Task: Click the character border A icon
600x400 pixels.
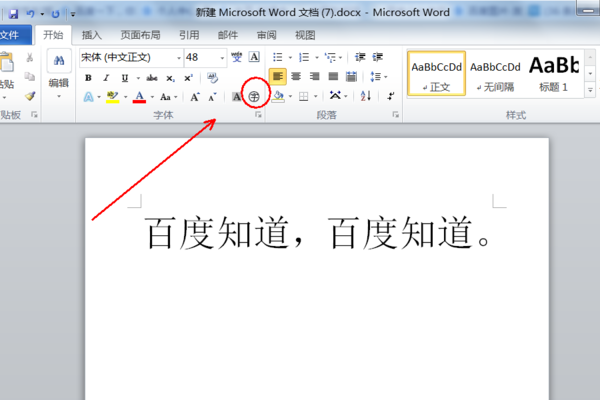Action: point(254,57)
